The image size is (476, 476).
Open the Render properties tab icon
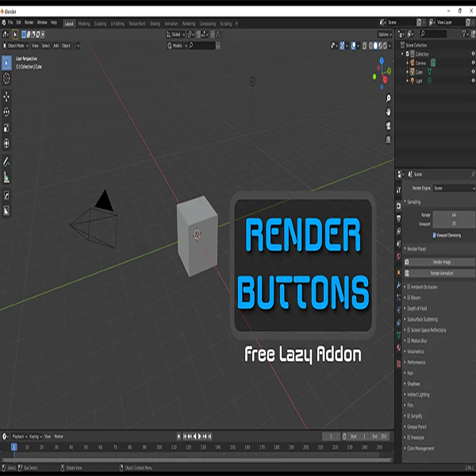point(398,206)
